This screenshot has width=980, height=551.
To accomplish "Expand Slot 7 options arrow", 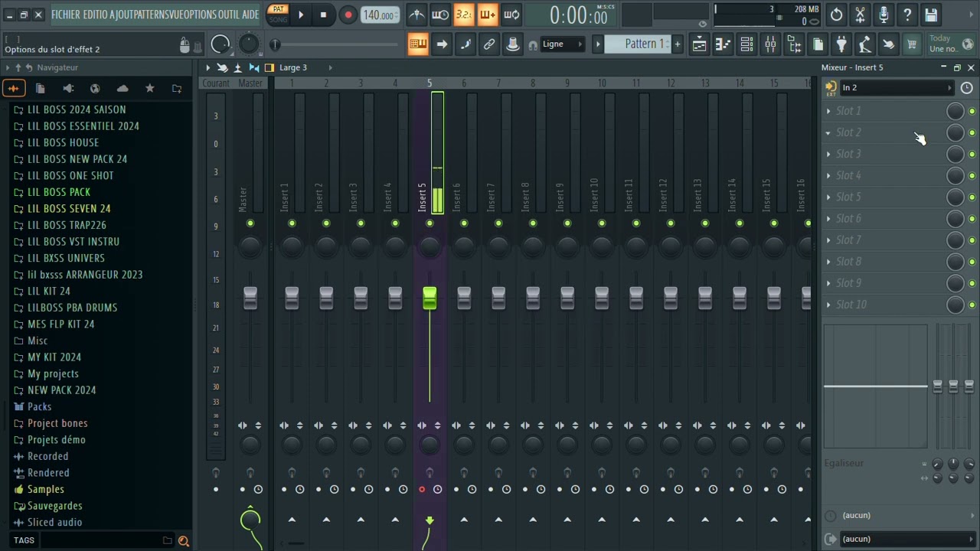I will (x=828, y=240).
